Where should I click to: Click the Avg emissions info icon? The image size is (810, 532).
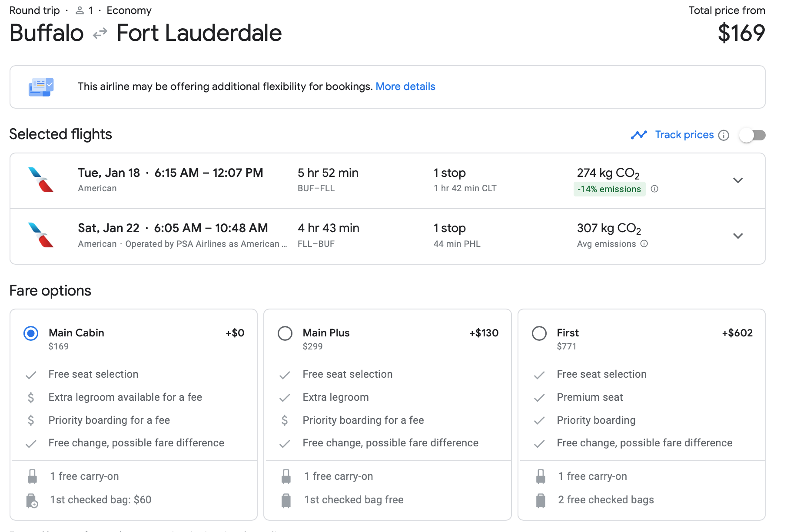[644, 243]
